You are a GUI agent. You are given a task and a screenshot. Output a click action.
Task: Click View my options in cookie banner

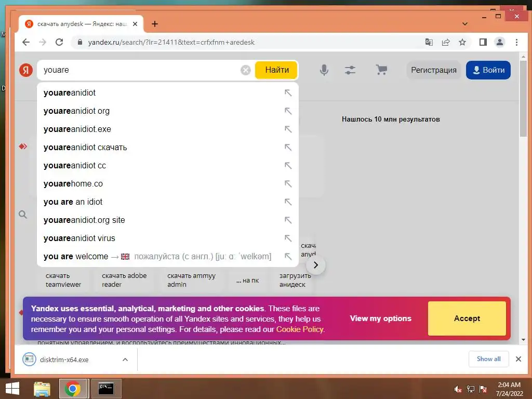(380, 318)
